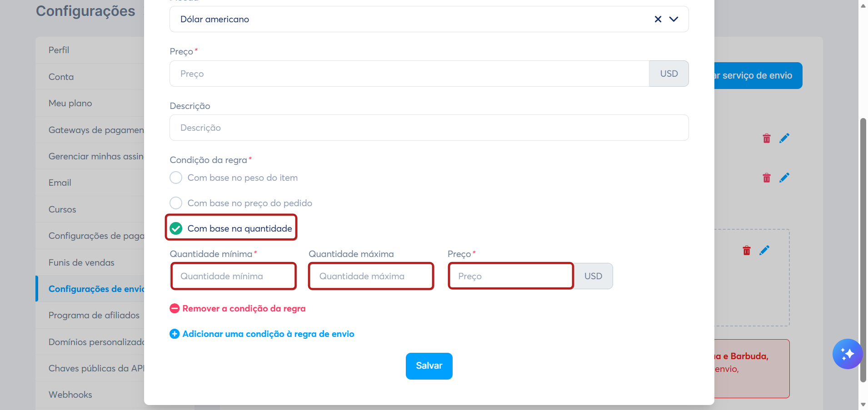The height and width of the screenshot is (410, 868).
Task: Click trash icon inside dashed box
Action: [747, 250]
